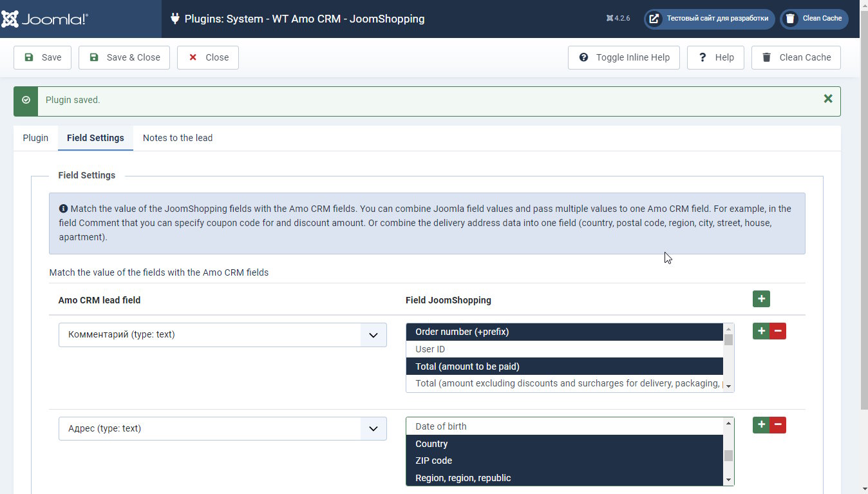868x494 pixels.
Task: Click scroll-up arrow in Адрес field list
Action: [x=729, y=423]
